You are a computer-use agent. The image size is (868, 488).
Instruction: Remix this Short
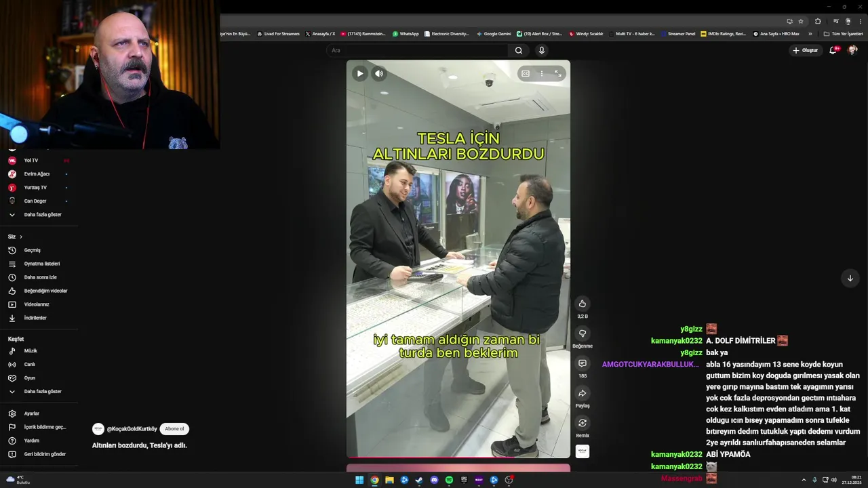coord(583,423)
